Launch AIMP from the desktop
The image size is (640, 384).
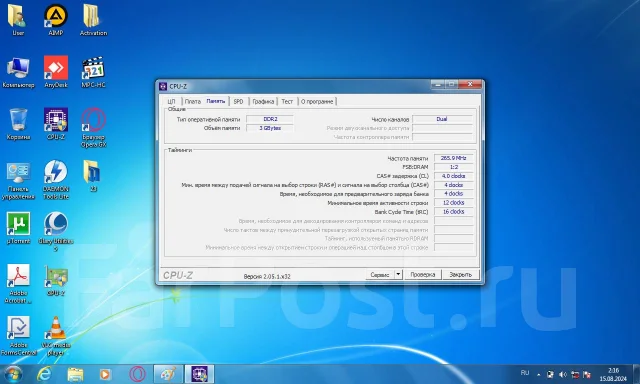pyautogui.click(x=56, y=20)
